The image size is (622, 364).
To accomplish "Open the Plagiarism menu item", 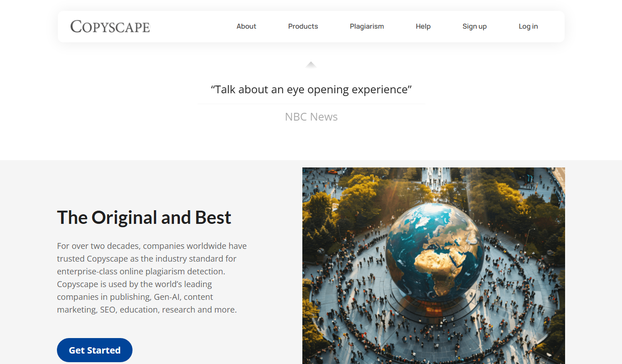I will (367, 26).
